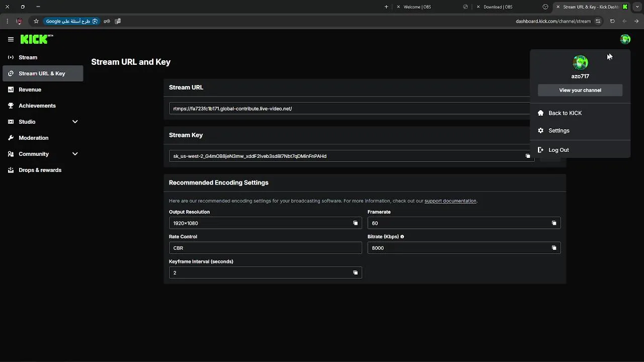The height and width of the screenshot is (362, 644).
Task: Open the support documentation link
Action: click(450, 201)
